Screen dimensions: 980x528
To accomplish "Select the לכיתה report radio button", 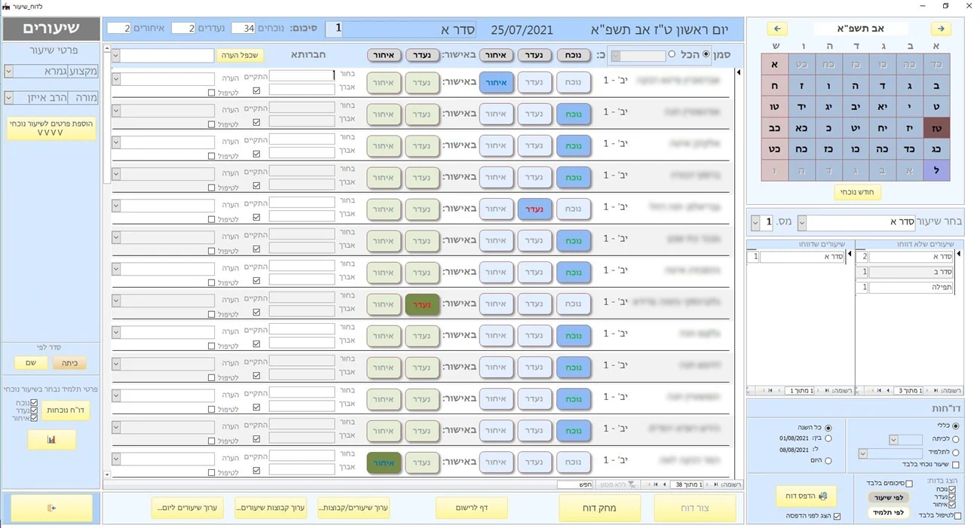I will point(956,439).
